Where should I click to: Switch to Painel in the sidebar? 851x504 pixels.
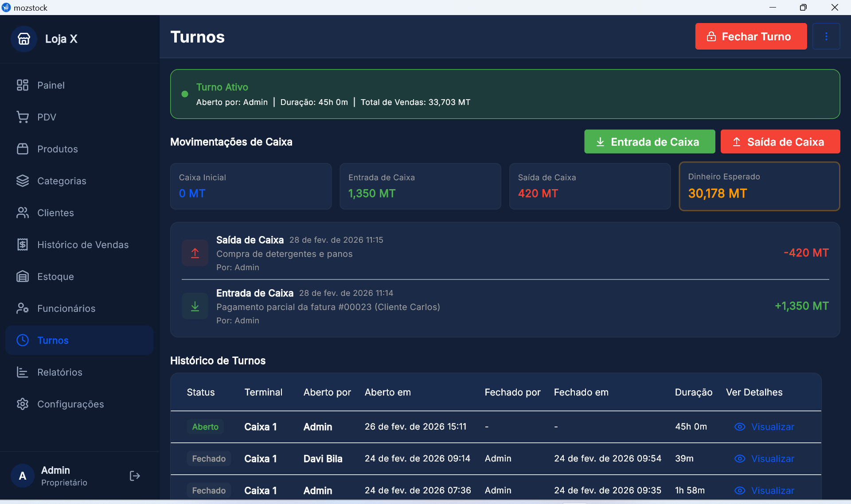pyautogui.click(x=51, y=85)
